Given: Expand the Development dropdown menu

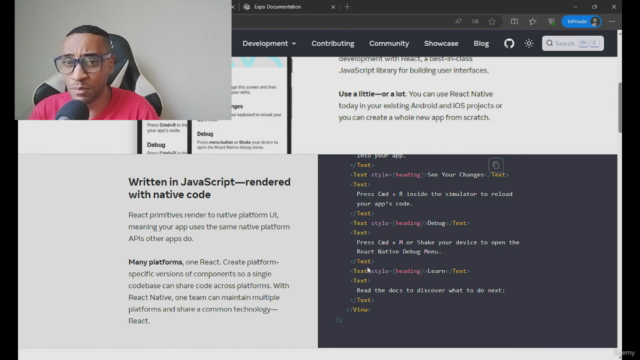Looking at the screenshot, I should [x=269, y=43].
